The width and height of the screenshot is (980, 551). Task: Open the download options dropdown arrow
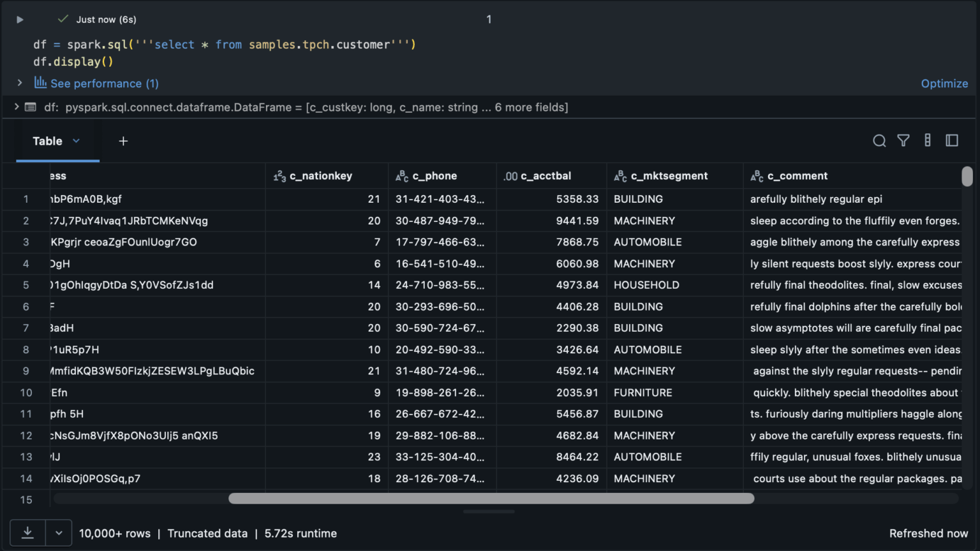[59, 533]
